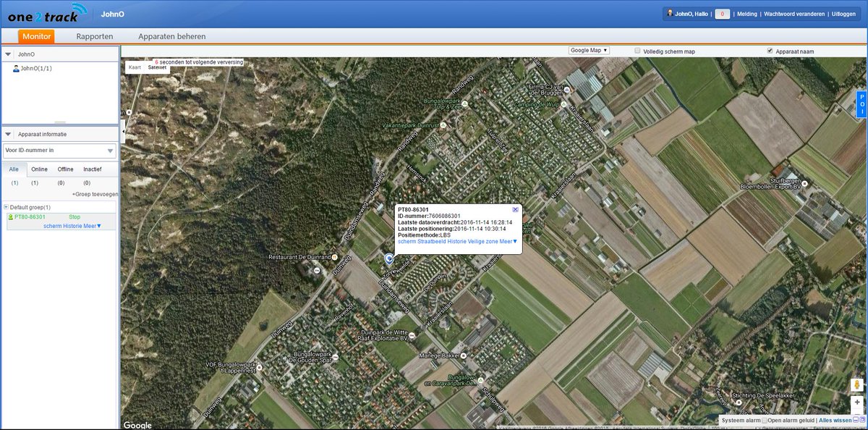Click the JohnO user avatar icon in tree
Screen dimensions: 868x430
16,69
